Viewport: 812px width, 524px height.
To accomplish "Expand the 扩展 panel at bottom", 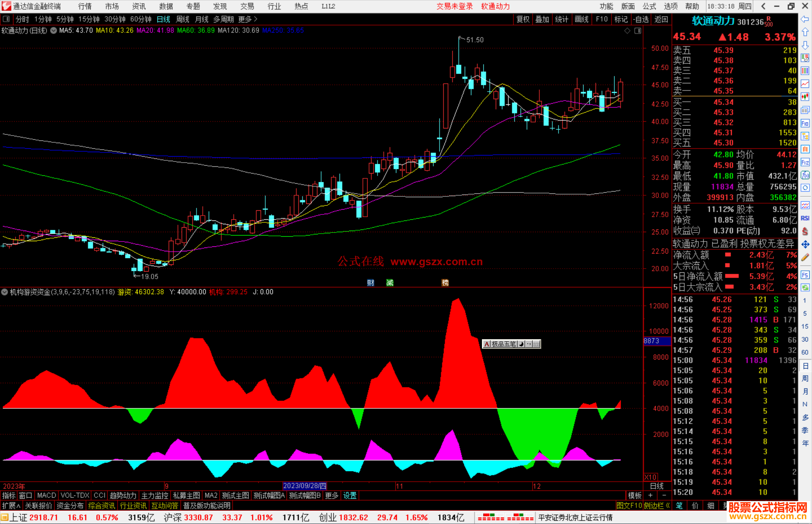I will [x=11, y=506].
